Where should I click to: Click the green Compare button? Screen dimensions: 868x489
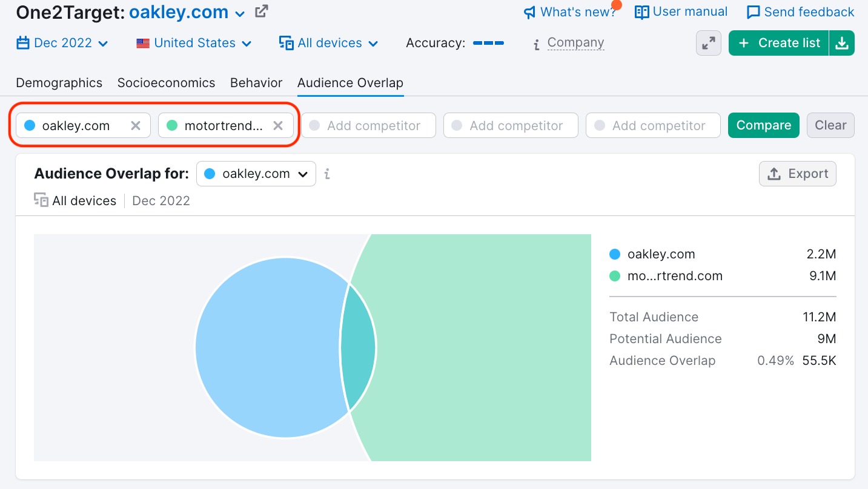click(764, 125)
